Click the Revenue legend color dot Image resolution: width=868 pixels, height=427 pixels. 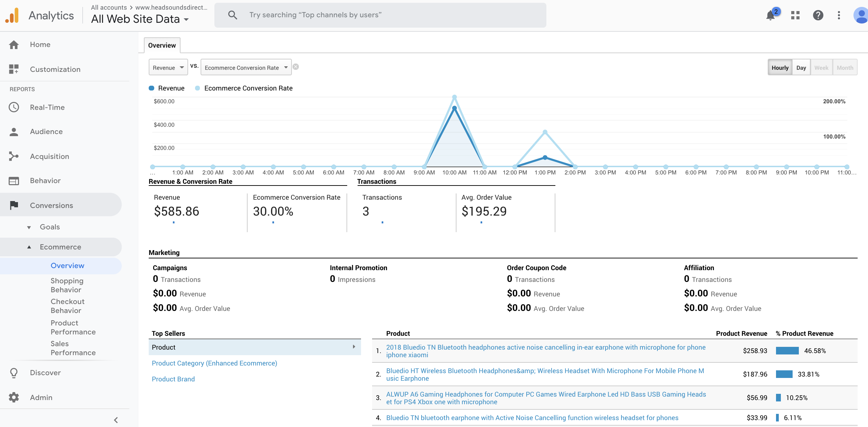tap(151, 88)
